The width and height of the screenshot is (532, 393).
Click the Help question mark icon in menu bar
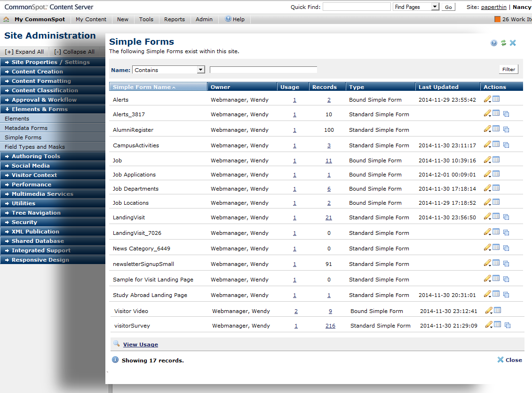tap(228, 19)
